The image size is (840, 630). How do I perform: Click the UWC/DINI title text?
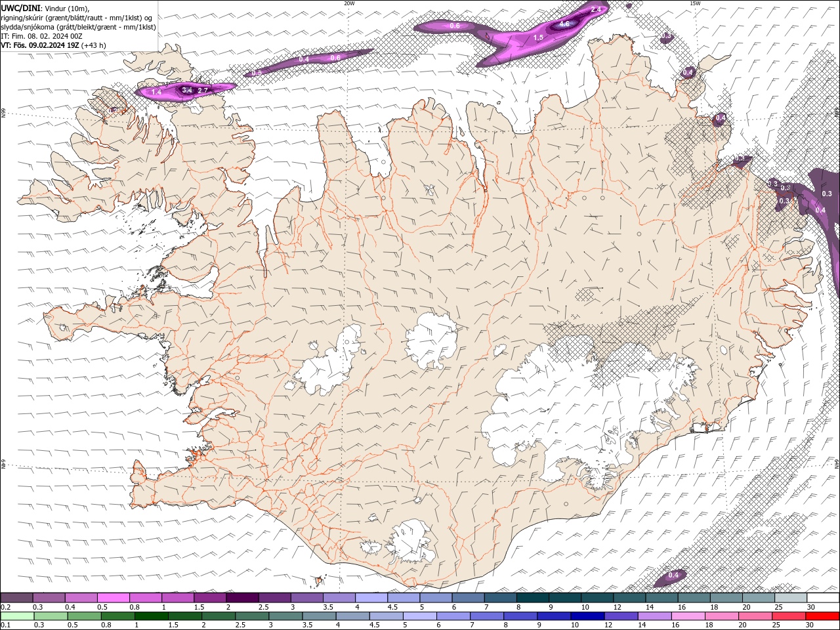click(x=20, y=8)
